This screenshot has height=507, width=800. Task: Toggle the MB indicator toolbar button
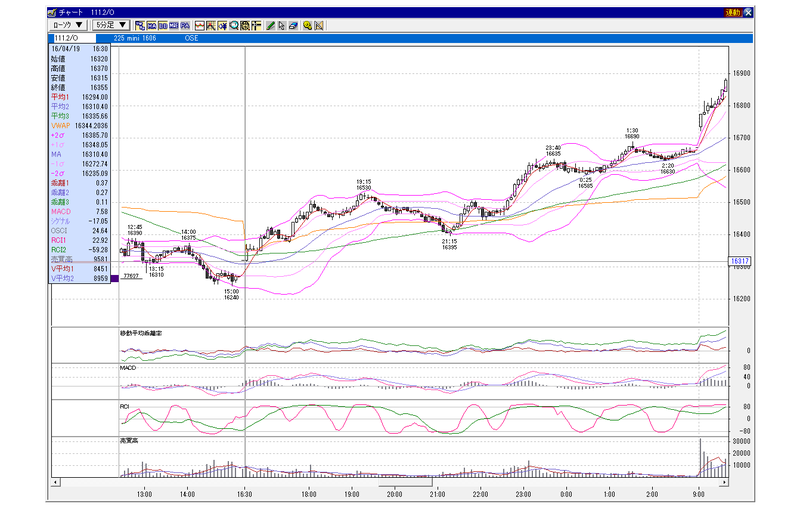pyautogui.click(x=173, y=26)
